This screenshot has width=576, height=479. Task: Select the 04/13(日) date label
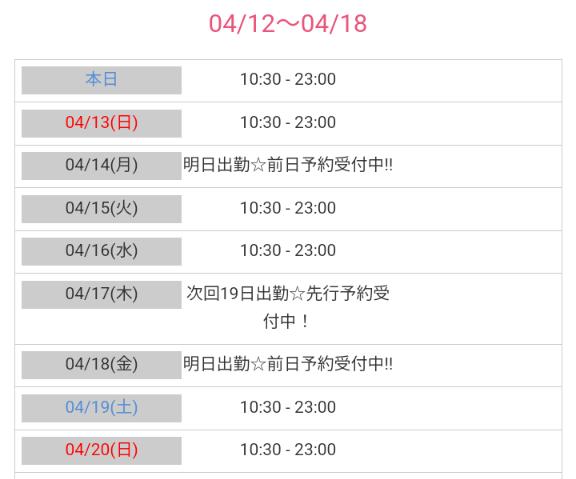pos(101,123)
